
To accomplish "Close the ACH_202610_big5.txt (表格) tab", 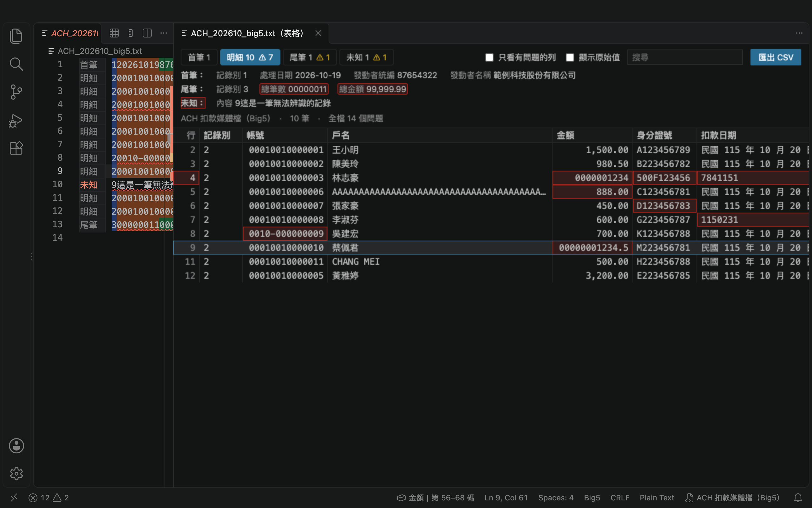I will click(x=318, y=33).
